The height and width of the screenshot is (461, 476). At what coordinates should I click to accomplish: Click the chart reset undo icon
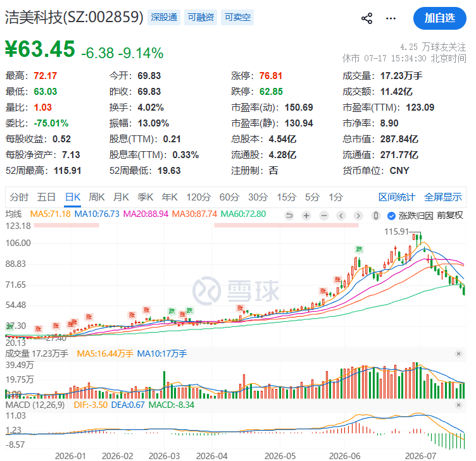tap(289, 216)
